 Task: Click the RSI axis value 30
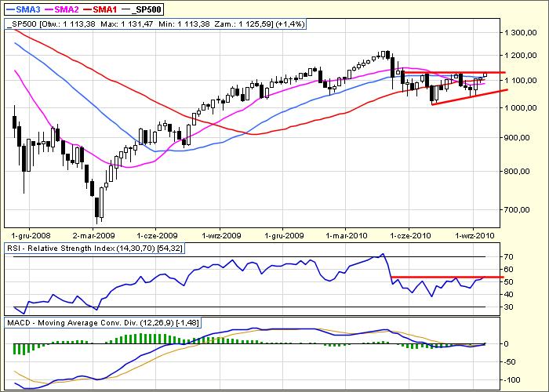tap(508, 307)
